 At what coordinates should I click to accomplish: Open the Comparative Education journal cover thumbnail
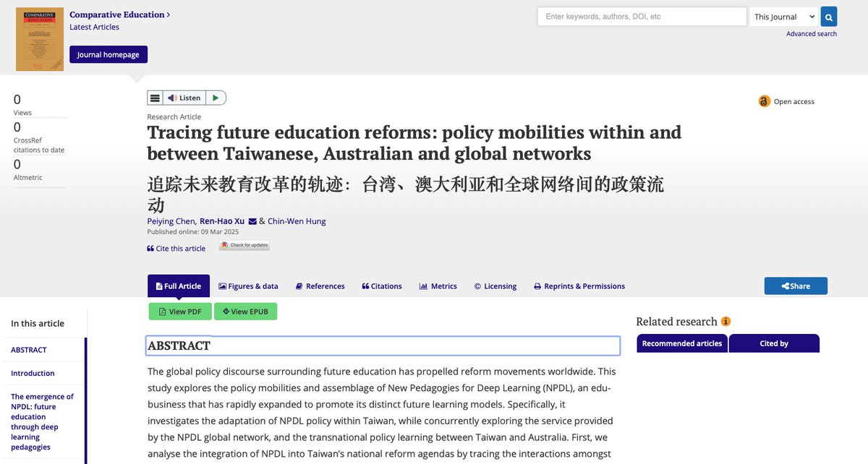point(40,39)
